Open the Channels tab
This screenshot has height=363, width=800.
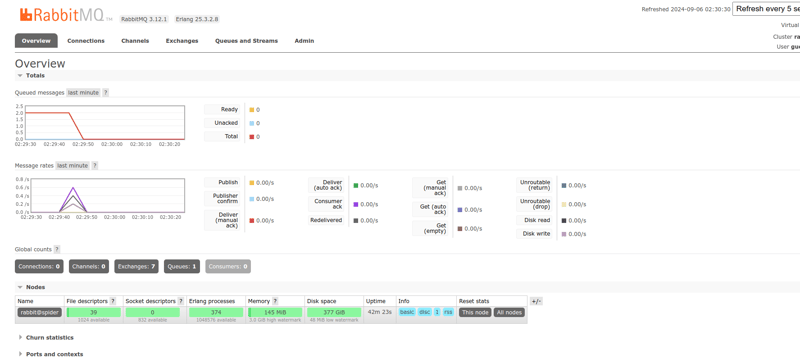135,41
